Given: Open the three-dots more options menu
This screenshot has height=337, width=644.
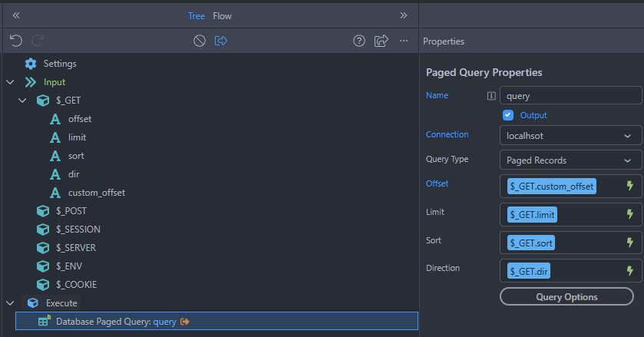Looking at the screenshot, I should pyautogui.click(x=404, y=41).
